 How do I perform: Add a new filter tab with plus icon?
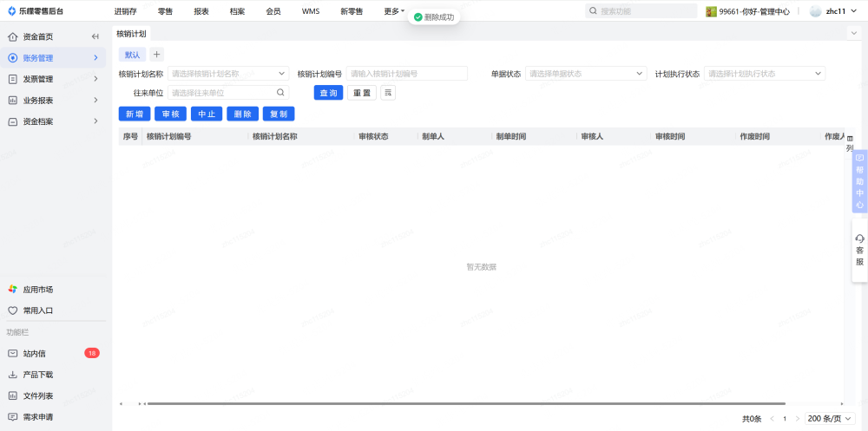[x=156, y=55]
